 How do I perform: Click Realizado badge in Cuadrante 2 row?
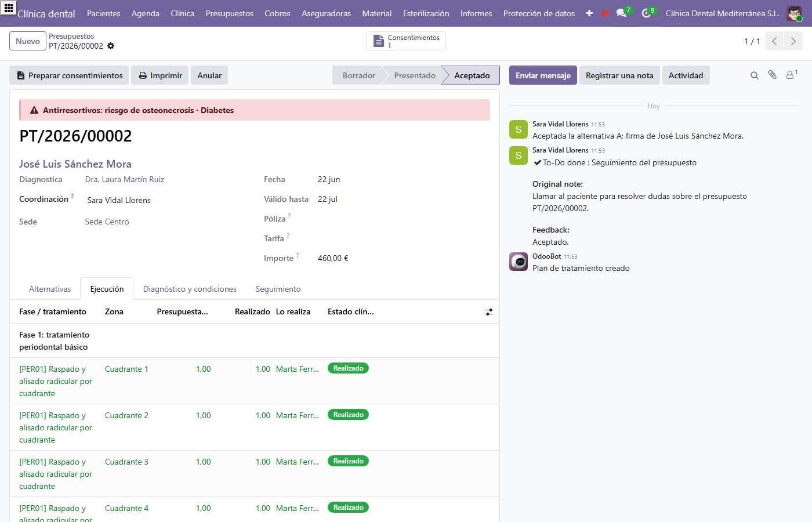[x=349, y=415]
